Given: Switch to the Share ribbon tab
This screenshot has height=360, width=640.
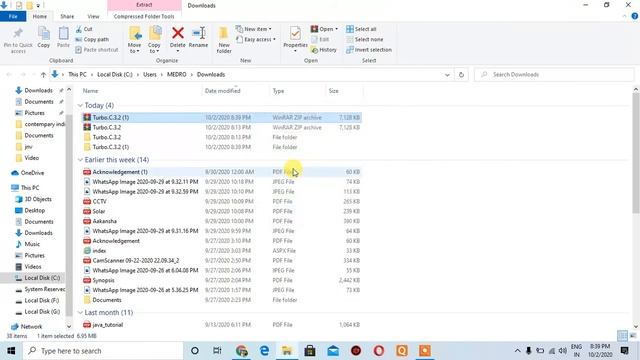Looking at the screenshot, I should (67, 16).
